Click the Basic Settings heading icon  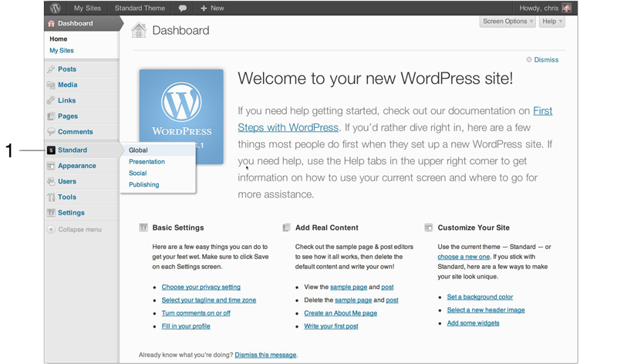[143, 228]
